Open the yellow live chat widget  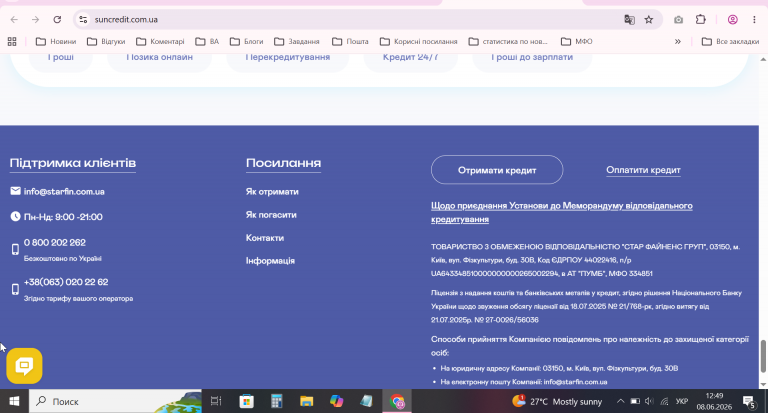click(x=24, y=366)
